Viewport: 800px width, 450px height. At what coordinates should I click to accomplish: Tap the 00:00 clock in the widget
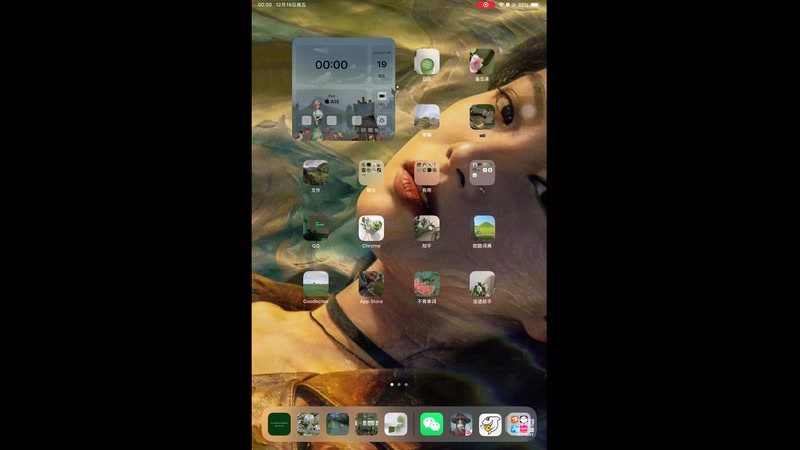pyautogui.click(x=331, y=65)
